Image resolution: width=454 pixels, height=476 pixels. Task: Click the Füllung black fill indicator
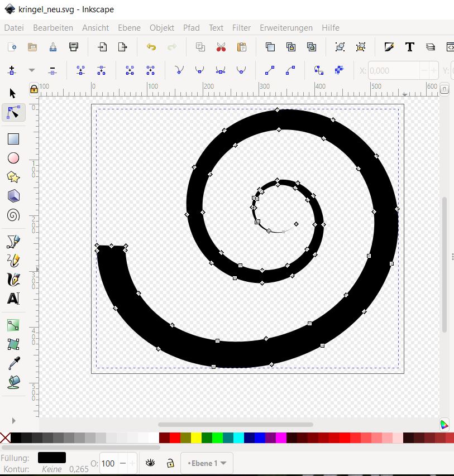[51, 458]
